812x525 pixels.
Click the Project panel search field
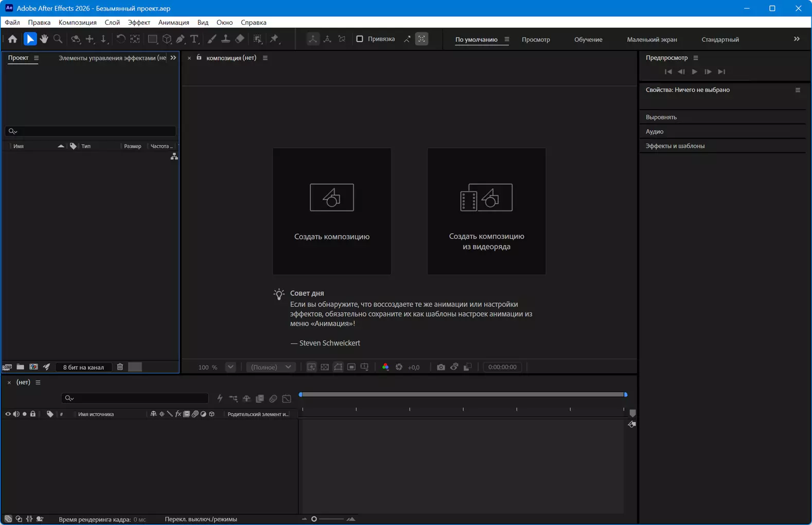pyautogui.click(x=91, y=131)
